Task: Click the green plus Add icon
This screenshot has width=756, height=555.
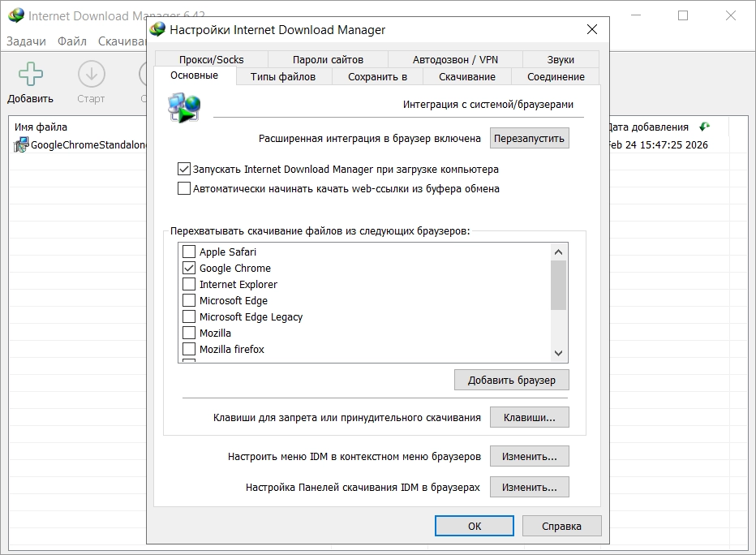Action: pyautogui.click(x=30, y=74)
